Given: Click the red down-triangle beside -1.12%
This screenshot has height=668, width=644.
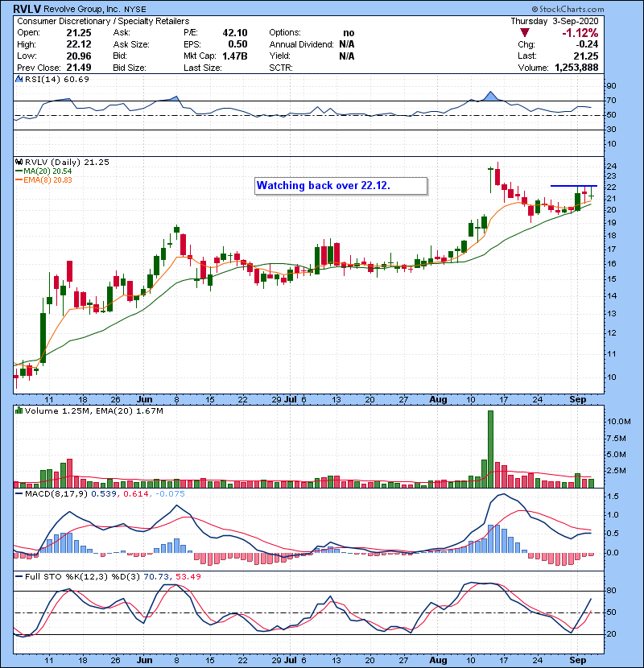Looking at the screenshot, I should (x=525, y=33).
